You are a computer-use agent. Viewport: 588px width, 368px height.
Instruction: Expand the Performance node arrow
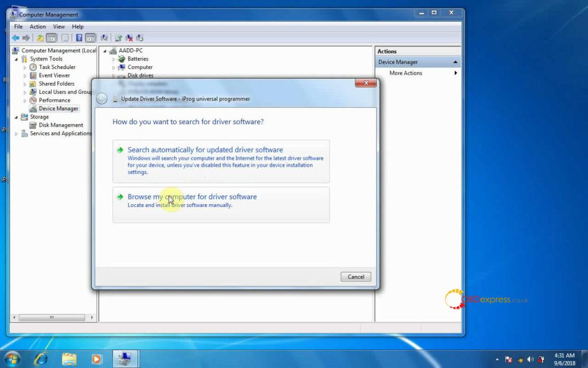[25, 101]
